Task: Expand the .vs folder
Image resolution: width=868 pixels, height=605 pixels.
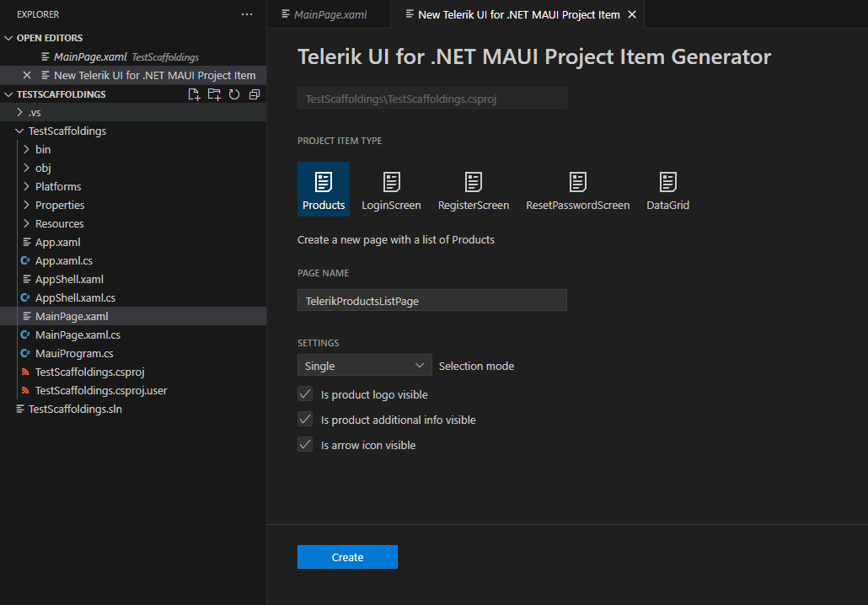Action: click(133, 112)
